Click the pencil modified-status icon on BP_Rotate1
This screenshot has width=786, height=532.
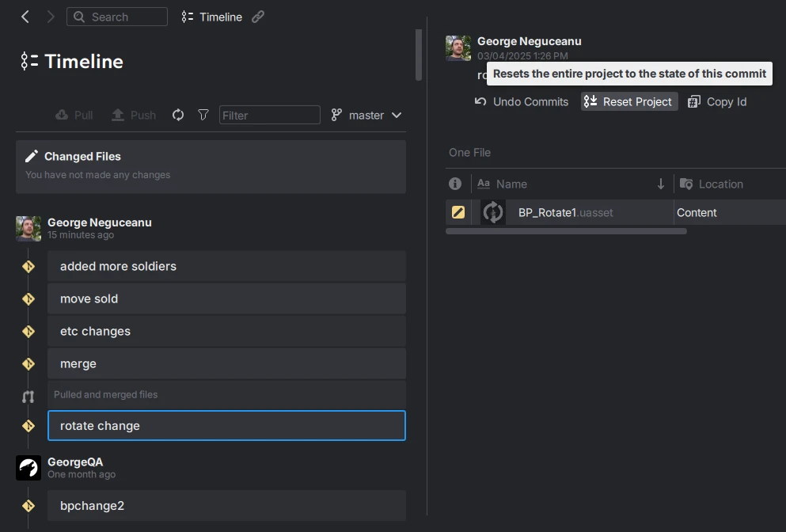(457, 212)
